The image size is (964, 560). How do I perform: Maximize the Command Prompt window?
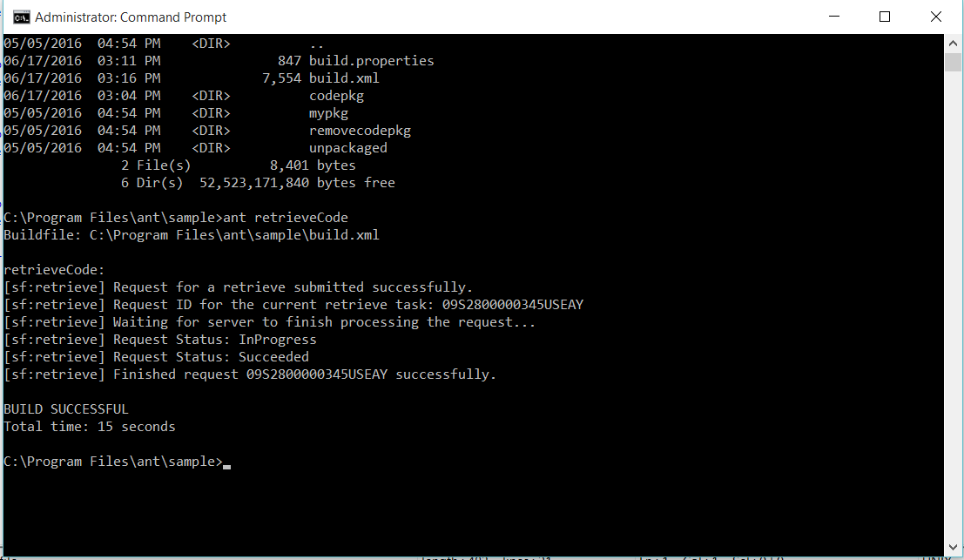(x=885, y=17)
